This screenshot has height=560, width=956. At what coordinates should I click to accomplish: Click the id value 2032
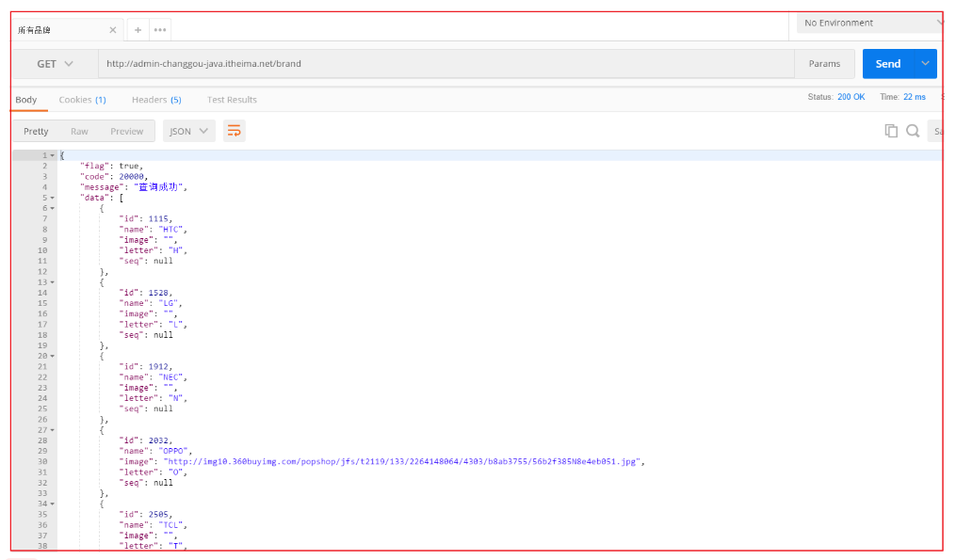click(158, 440)
